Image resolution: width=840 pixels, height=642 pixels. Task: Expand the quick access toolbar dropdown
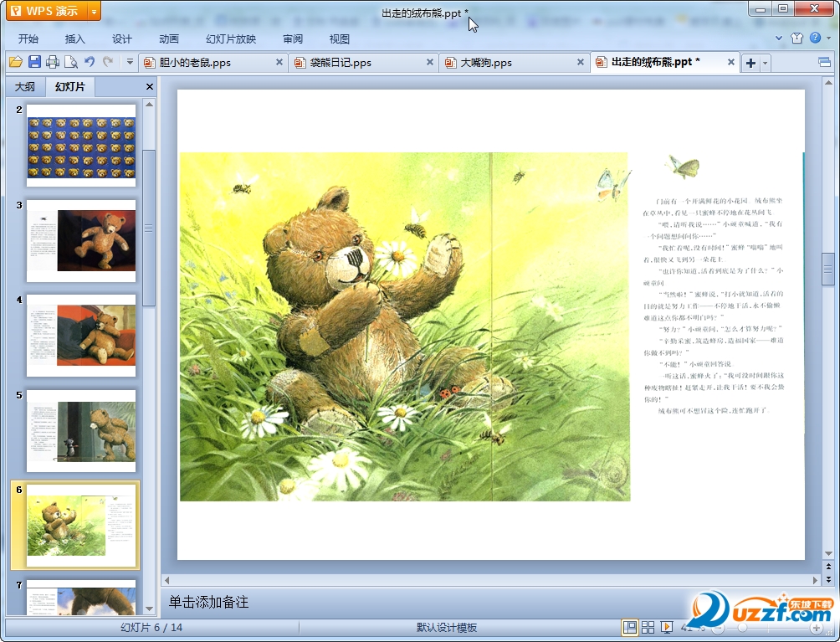click(x=130, y=62)
